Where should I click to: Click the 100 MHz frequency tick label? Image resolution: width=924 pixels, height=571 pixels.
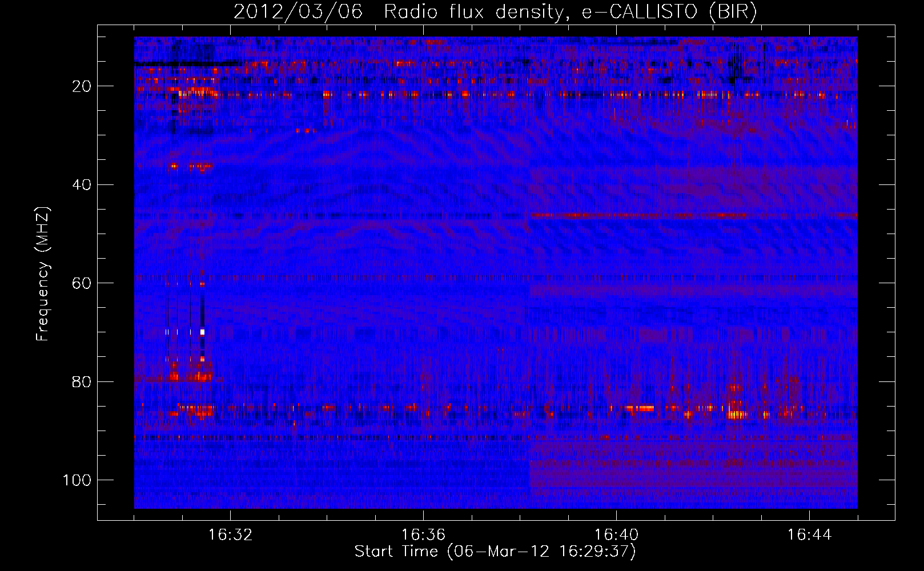click(x=77, y=480)
